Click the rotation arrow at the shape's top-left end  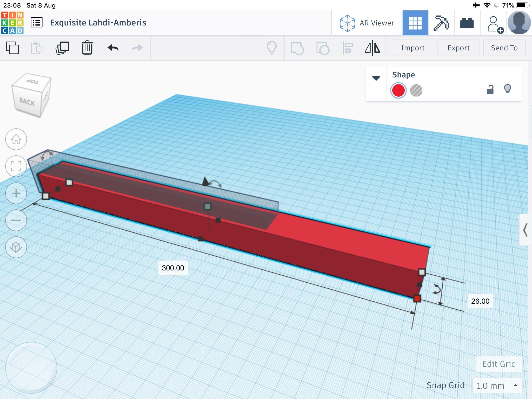coord(47,155)
